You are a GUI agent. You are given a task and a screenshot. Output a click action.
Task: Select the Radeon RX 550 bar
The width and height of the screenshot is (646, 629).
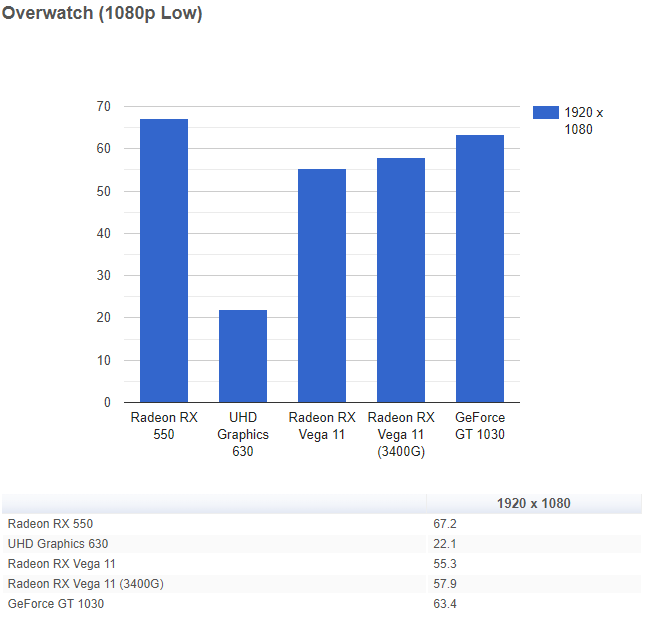pos(164,260)
